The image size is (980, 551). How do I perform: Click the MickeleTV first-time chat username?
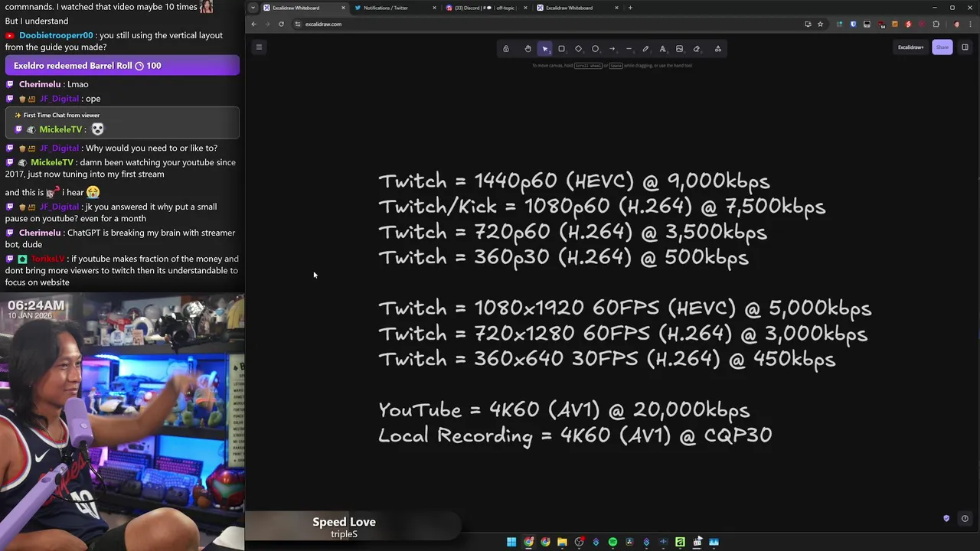pos(60,129)
